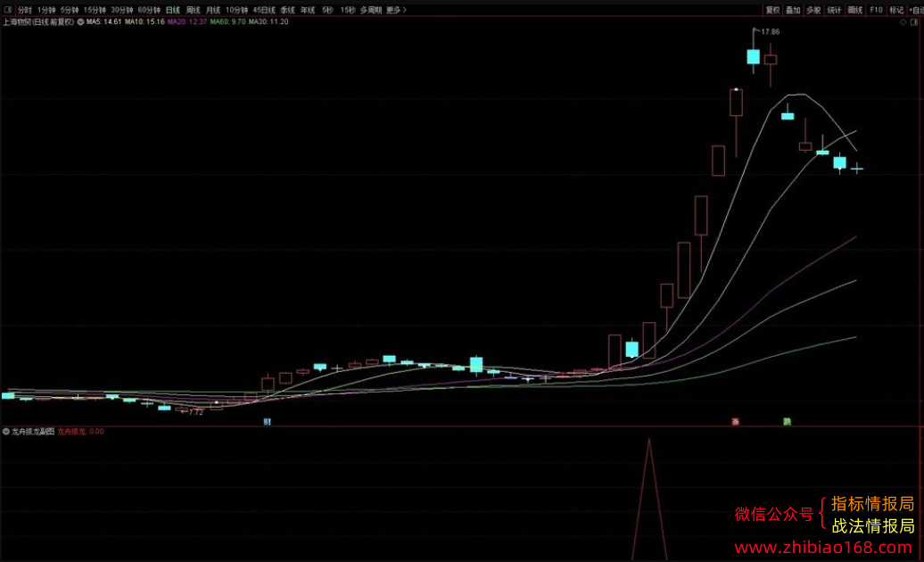
Task: Click the blue 财 event marker
Action: pyautogui.click(x=267, y=422)
